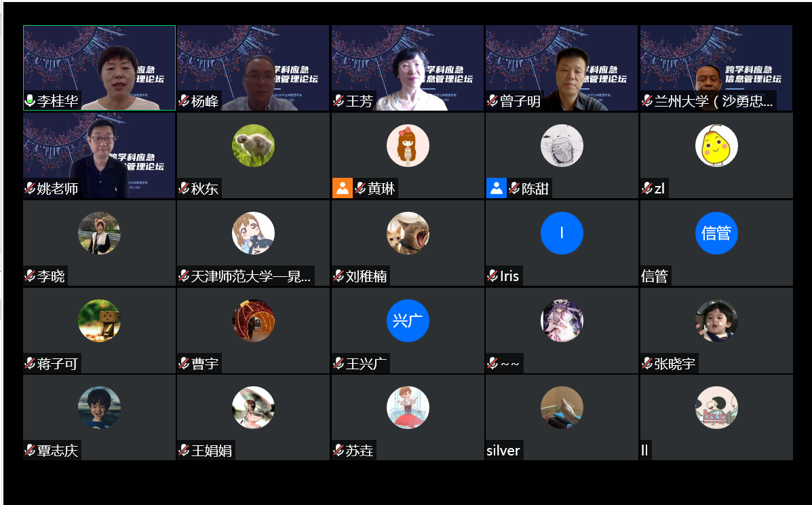Click the silver participant name label
This screenshot has width=812, height=505.
click(x=503, y=450)
